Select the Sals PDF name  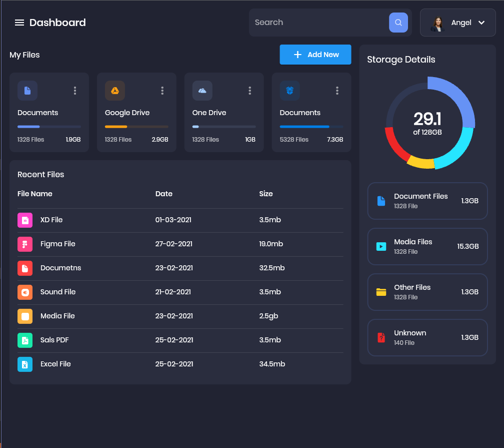[x=54, y=340]
